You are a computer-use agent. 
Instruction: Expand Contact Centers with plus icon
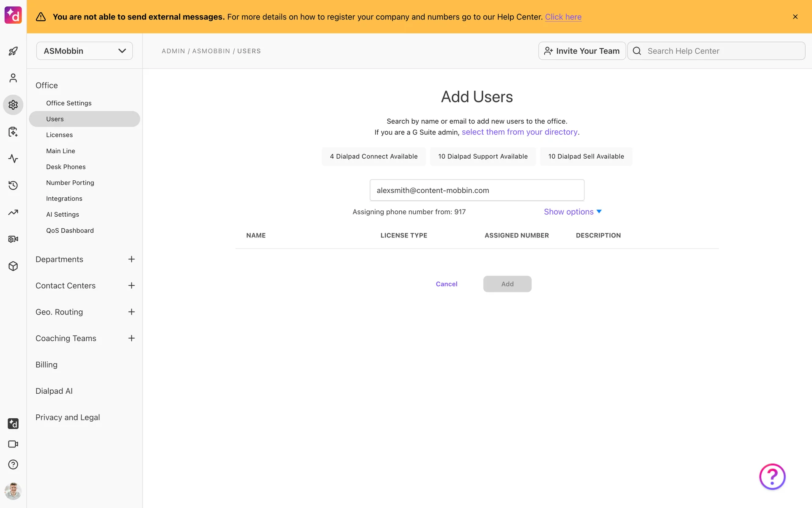click(132, 286)
